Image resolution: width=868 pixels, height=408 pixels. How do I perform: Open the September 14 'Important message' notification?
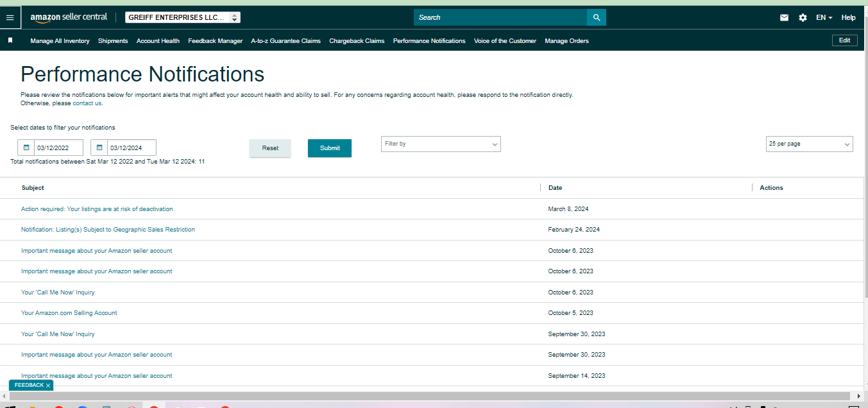[96, 376]
